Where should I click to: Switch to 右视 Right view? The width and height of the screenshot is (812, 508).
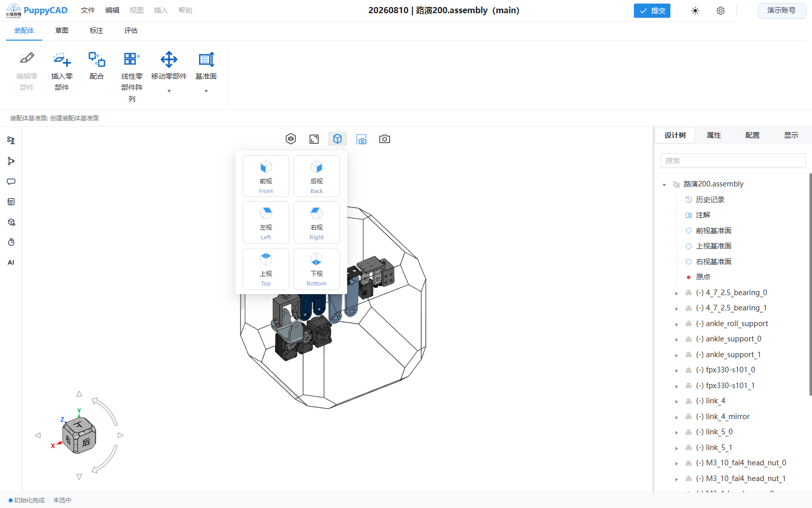click(317, 223)
